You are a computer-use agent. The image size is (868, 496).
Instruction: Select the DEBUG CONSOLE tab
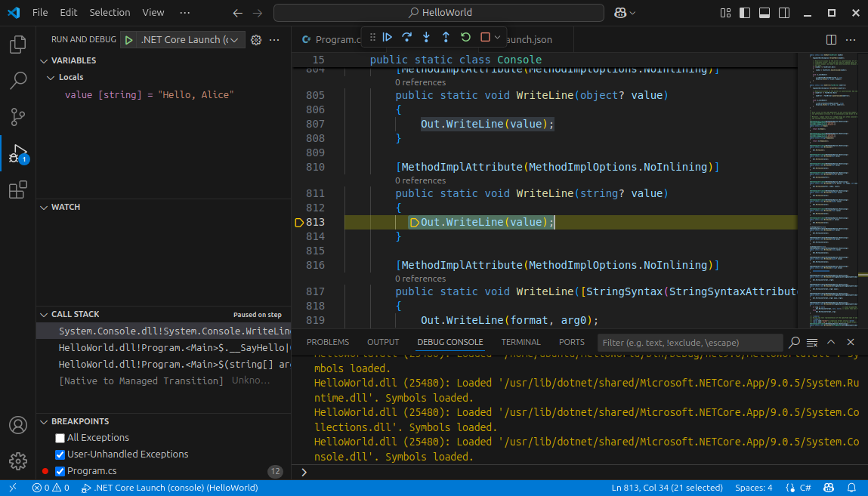coord(450,342)
